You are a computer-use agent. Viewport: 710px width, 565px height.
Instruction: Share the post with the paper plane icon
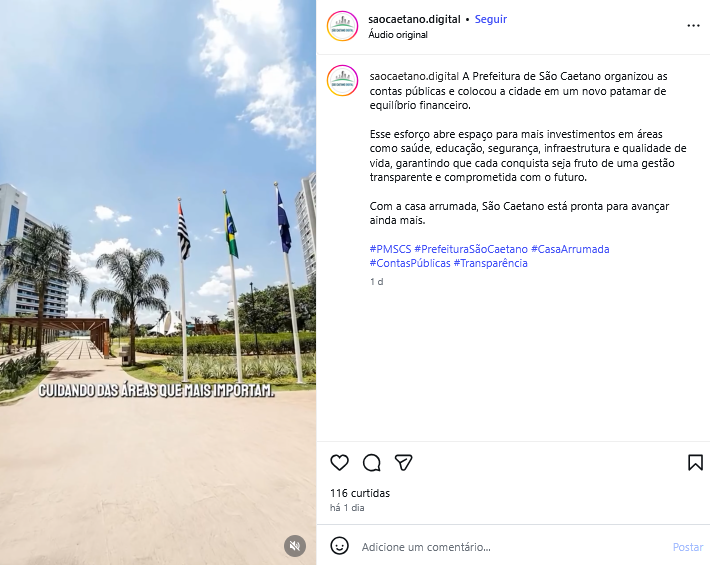pyautogui.click(x=403, y=463)
